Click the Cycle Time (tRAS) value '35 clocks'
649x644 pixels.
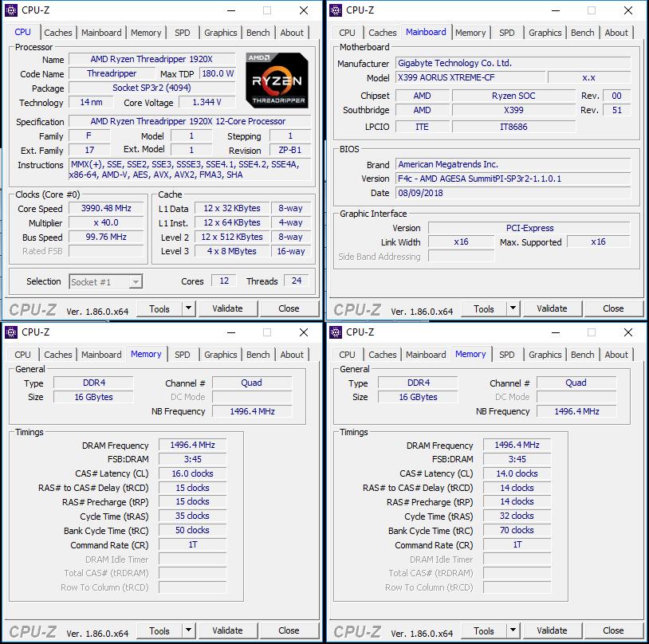pyautogui.click(x=192, y=516)
